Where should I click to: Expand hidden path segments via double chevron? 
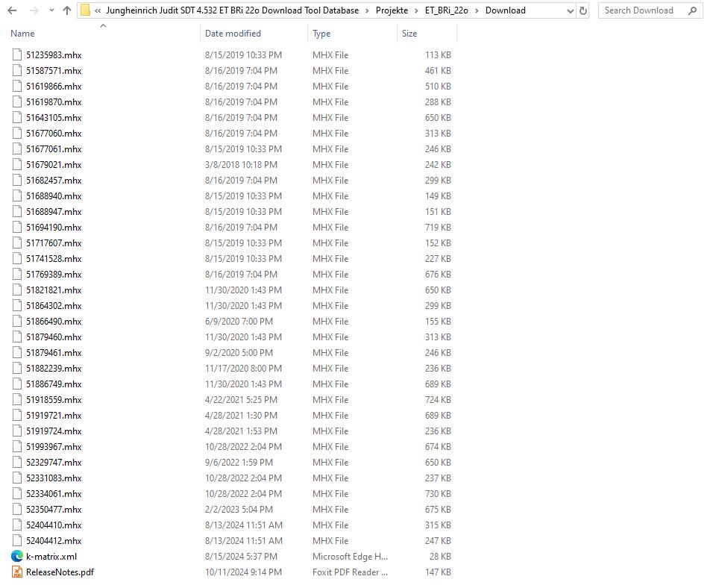(98, 10)
